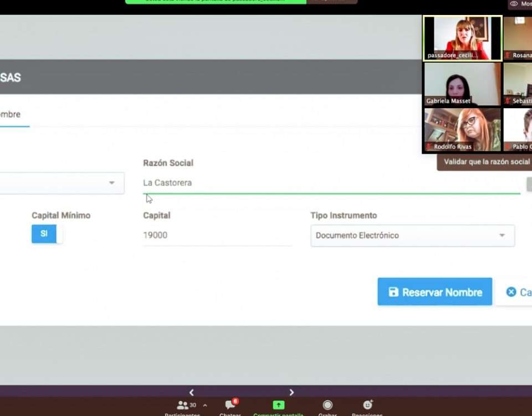Screen dimensions: 532x416
Task: Select Sebastián video thumbnail
Action: pos(518,84)
